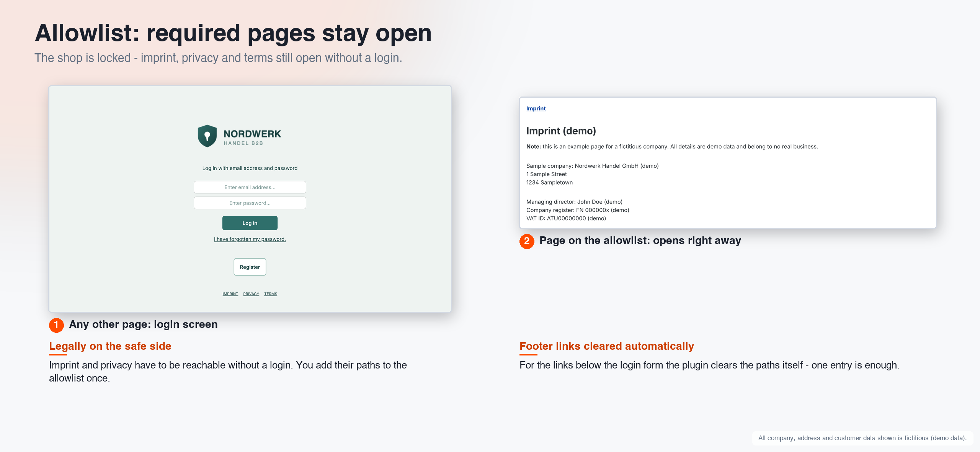Click the 'Allowlist: required pages stay open' title
This screenshot has width=980, height=452.
(233, 33)
